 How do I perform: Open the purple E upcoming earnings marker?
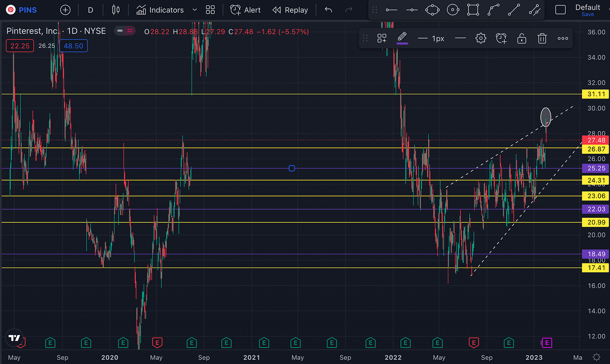[x=547, y=343]
